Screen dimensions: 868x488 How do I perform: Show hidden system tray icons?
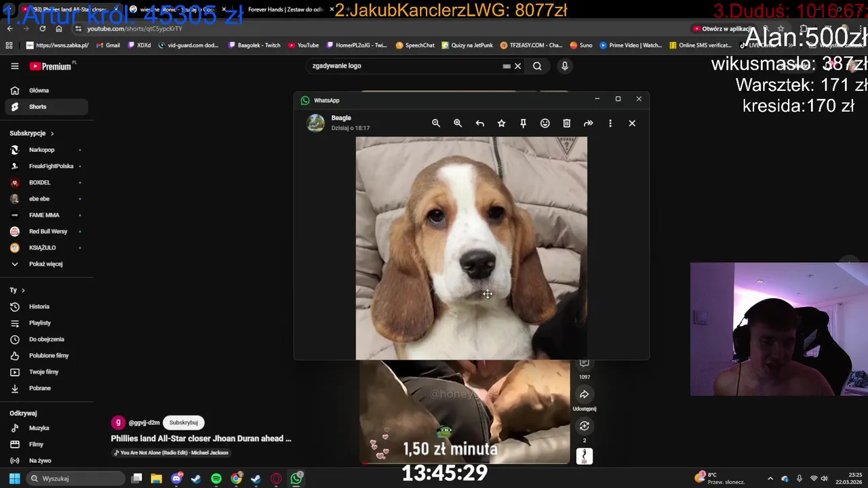(x=770, y=479)
